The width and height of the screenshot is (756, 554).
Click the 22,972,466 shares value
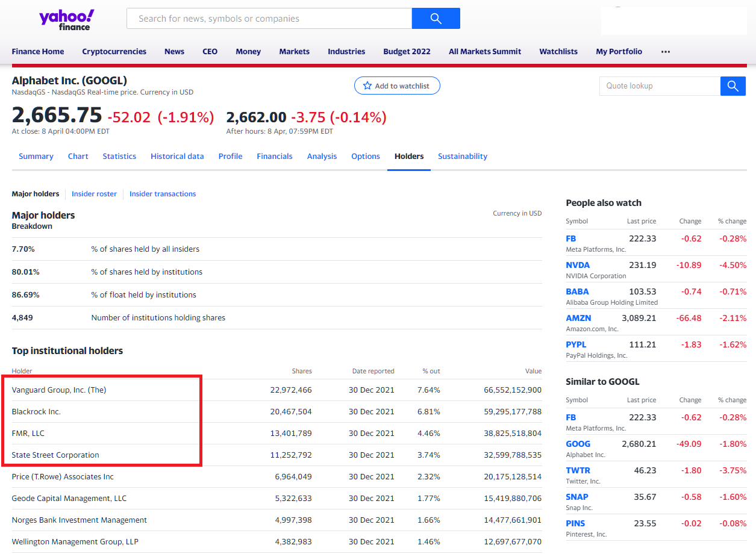291,390
